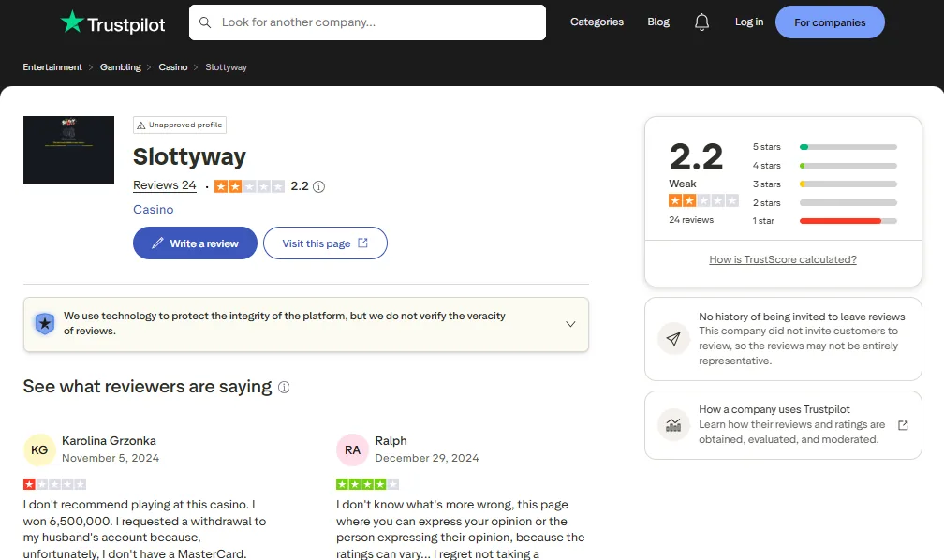Filter reviews by 4 stars
The height and width of the screenshot is (560, 944).
click(825, 166)
